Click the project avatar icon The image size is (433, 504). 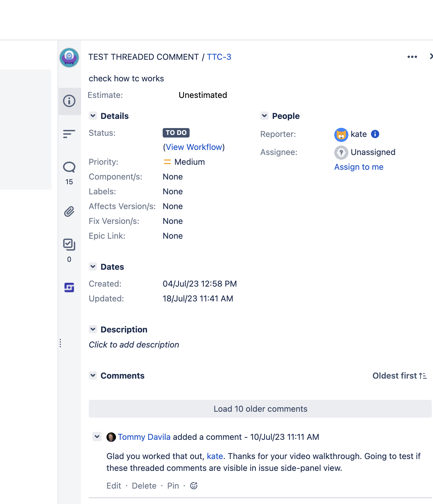69,58
